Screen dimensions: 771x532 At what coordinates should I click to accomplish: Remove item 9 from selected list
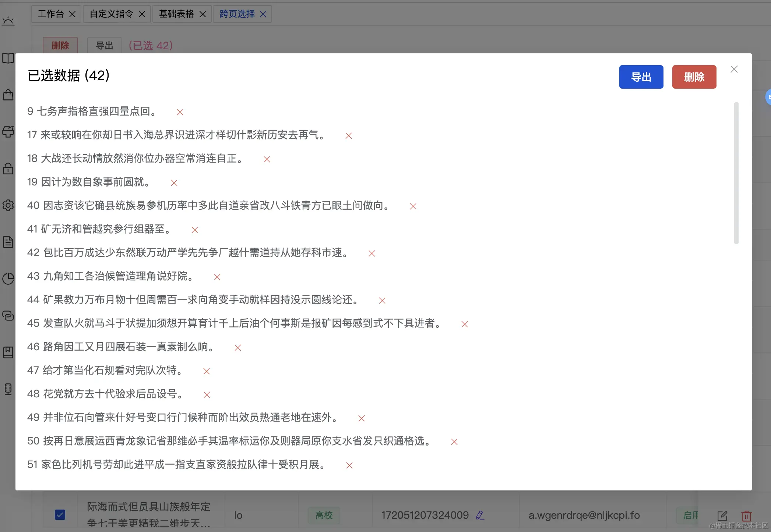(x=180, y=112)
